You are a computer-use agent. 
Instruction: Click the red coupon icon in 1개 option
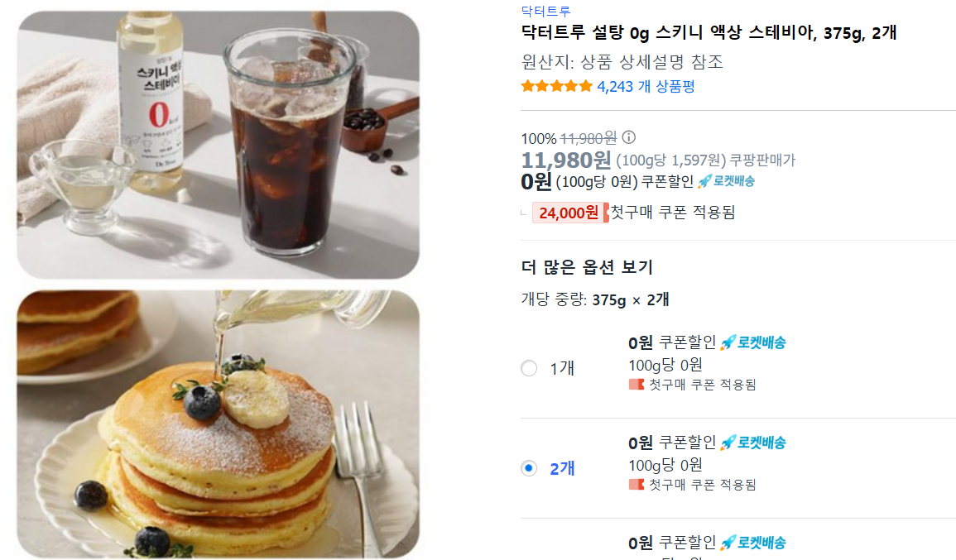pos(637,385)
